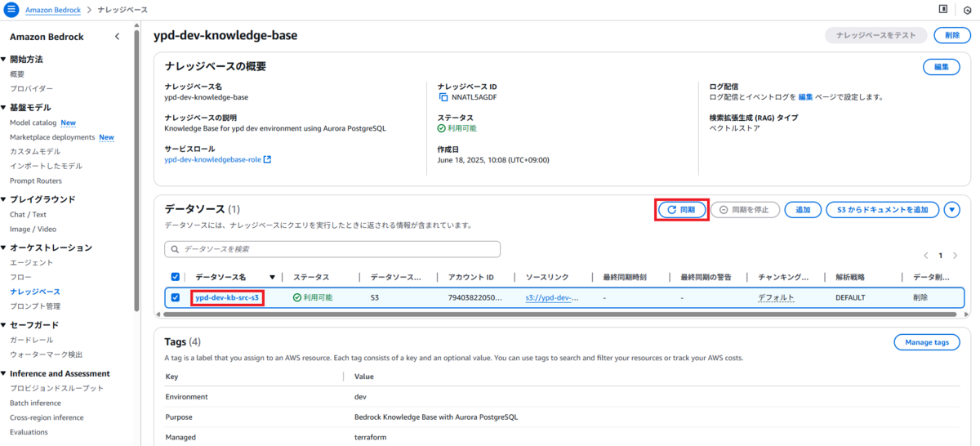Screen dimensions: 980x446
Task: Open Cross-region inference in the sidebar
Action: (47, 417)
